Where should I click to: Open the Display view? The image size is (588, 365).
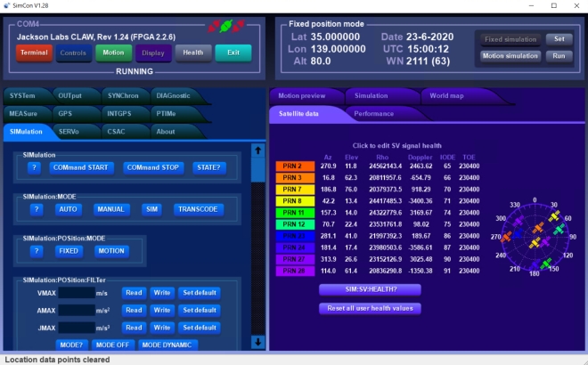153,53
